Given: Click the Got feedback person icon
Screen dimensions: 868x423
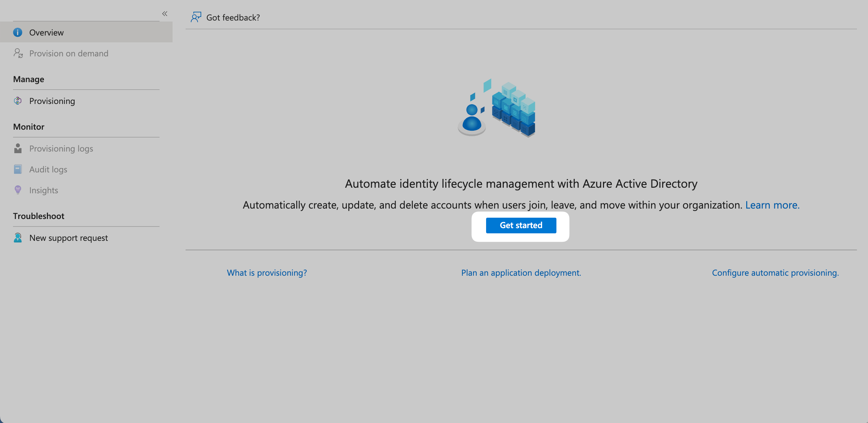Looking at the screenshot, I should coord(196,17).
